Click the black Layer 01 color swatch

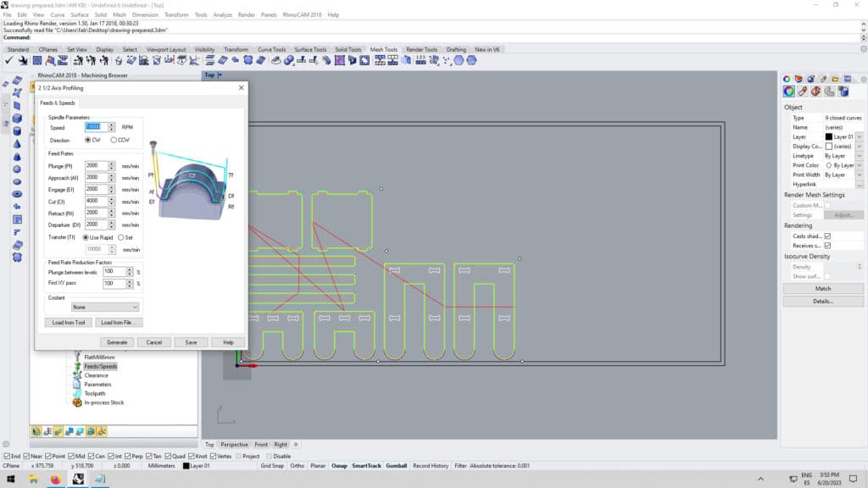pos(829,136)
